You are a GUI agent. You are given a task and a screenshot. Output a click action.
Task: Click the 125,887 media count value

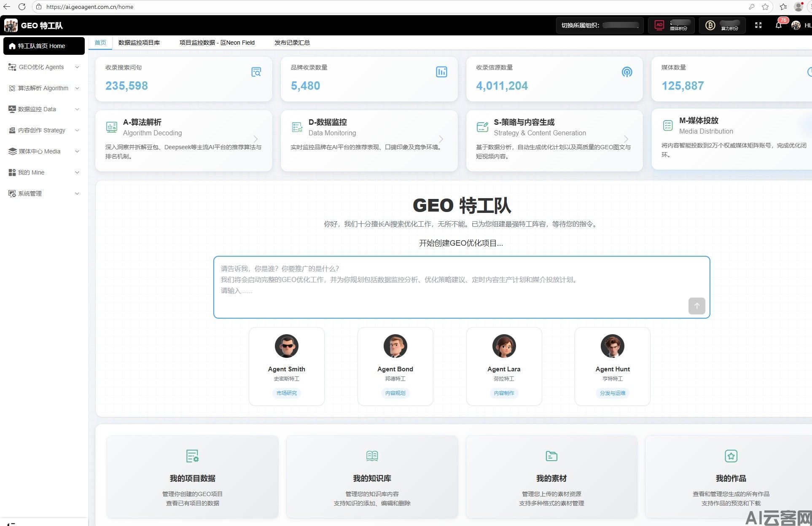(x=683, y=86)
